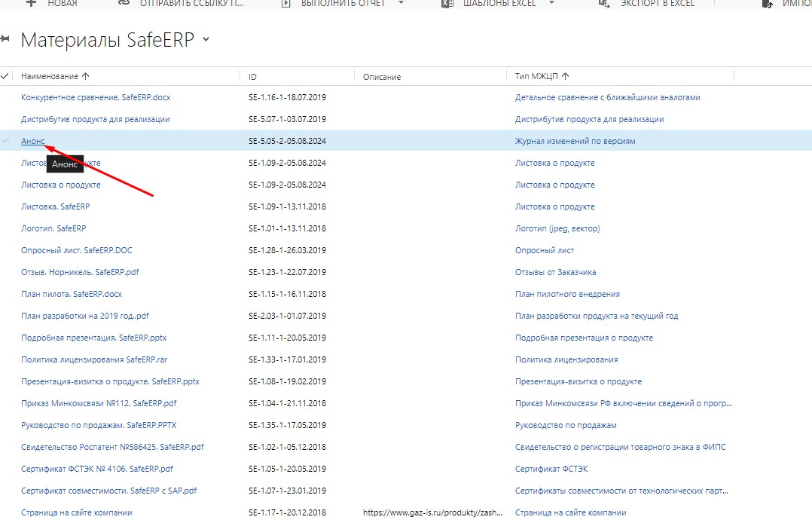The width and height of the screenshot is (812, 523).
Task: Open Руководство по продажам. SafeERP.PPTX
Action: [99, 425]
